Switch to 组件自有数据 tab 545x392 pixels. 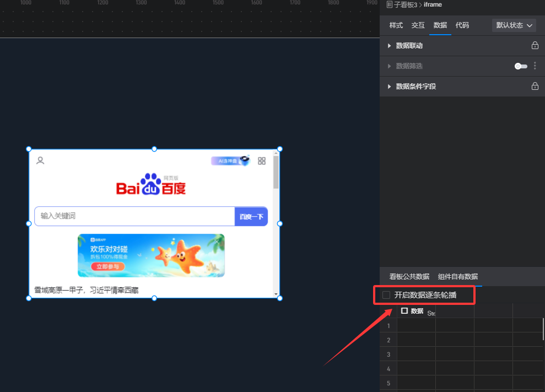(458, 277)
